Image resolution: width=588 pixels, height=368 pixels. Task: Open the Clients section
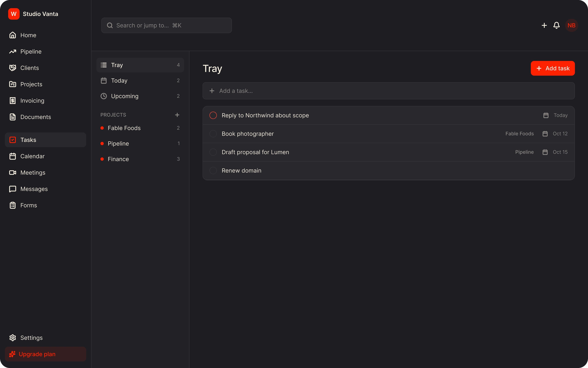tap(45, 68)
